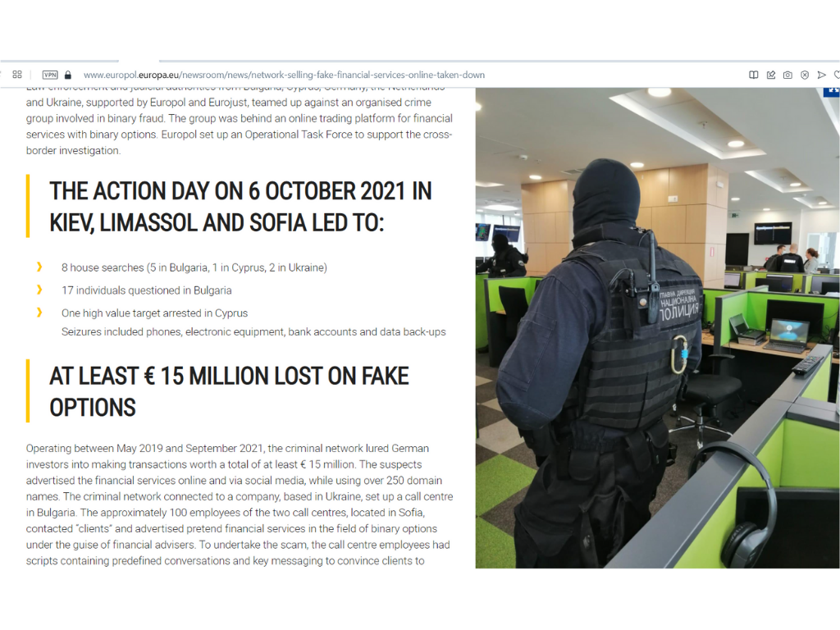Click the police officer raid photo
Image resolution: width=840 pixels, height=630 pixels.
657,328
